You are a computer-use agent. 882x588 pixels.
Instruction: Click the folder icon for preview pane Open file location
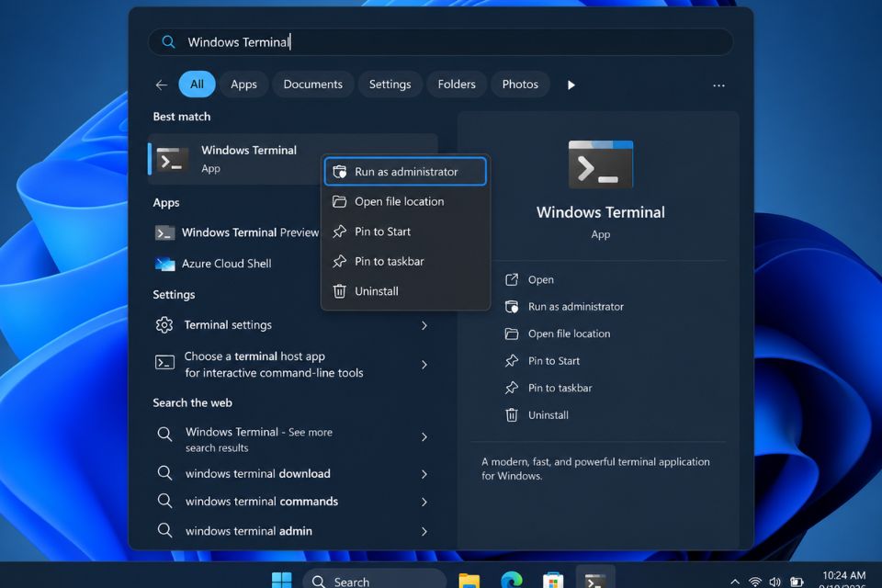pos(512,334)
